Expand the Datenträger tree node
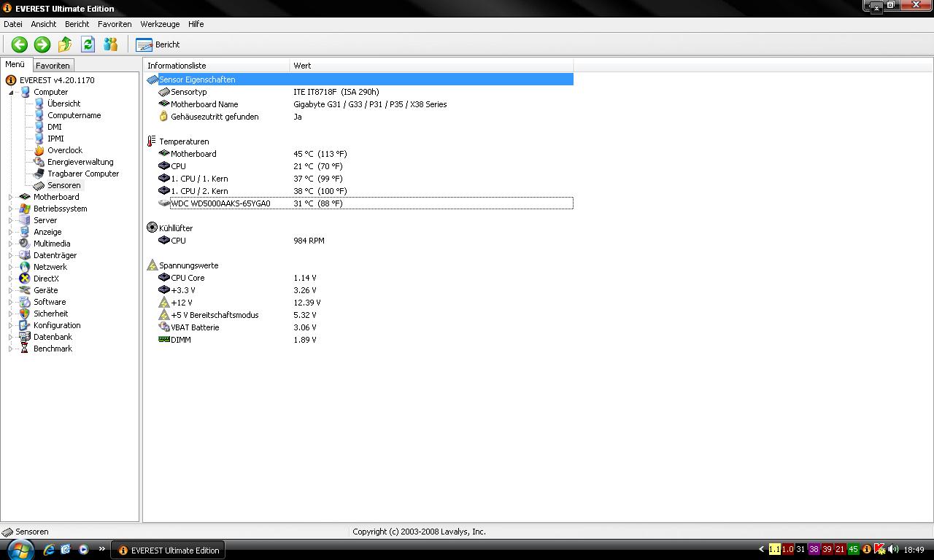The width and height of the screenshot is (934, 560). 11,255
